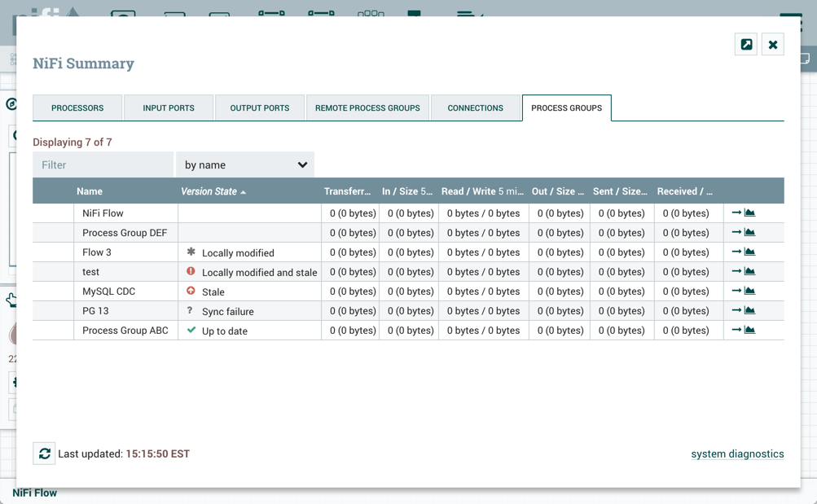Screen dimensions: 817x504
Task: Switch to the Output Ports tab
Action: 259,108
